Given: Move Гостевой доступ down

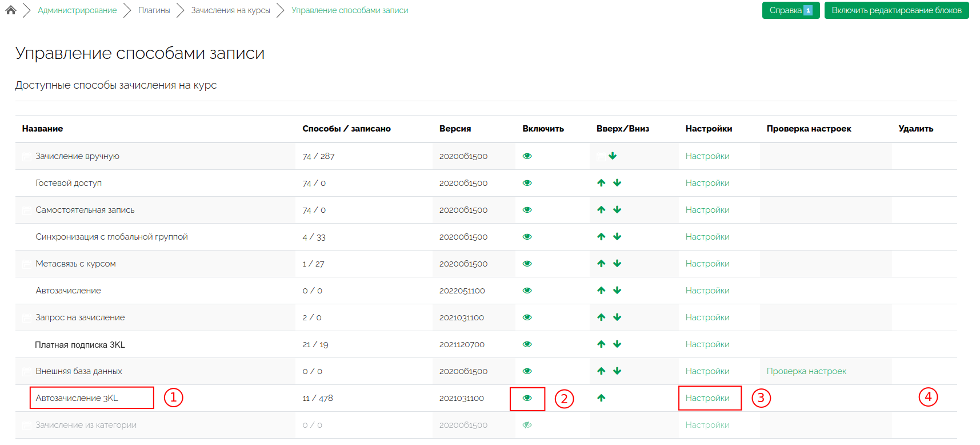Looking at the screenshot, I should (617, 183).
